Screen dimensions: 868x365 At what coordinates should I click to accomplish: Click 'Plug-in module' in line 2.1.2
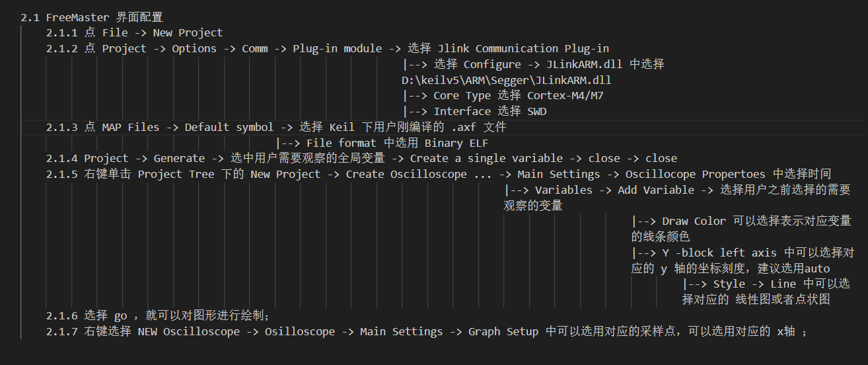pos(338,48)
